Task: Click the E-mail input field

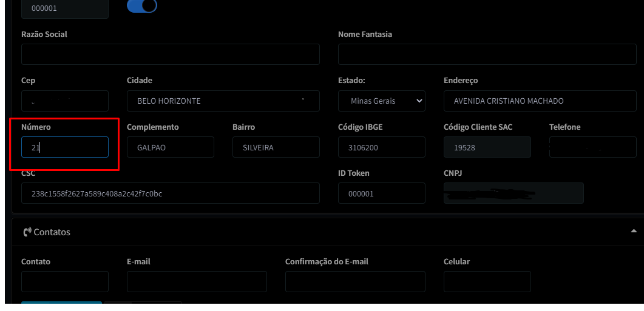Action: click(197, 281)
